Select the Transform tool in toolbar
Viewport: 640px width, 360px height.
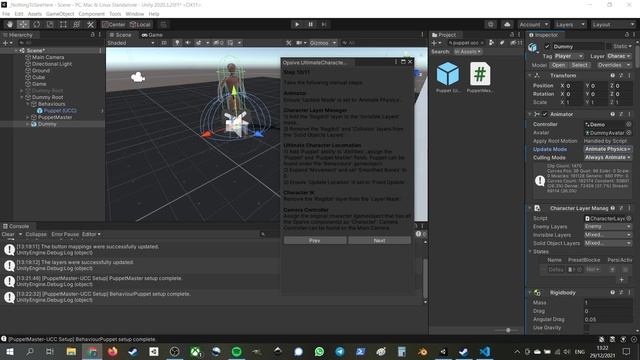pos(77,24)
